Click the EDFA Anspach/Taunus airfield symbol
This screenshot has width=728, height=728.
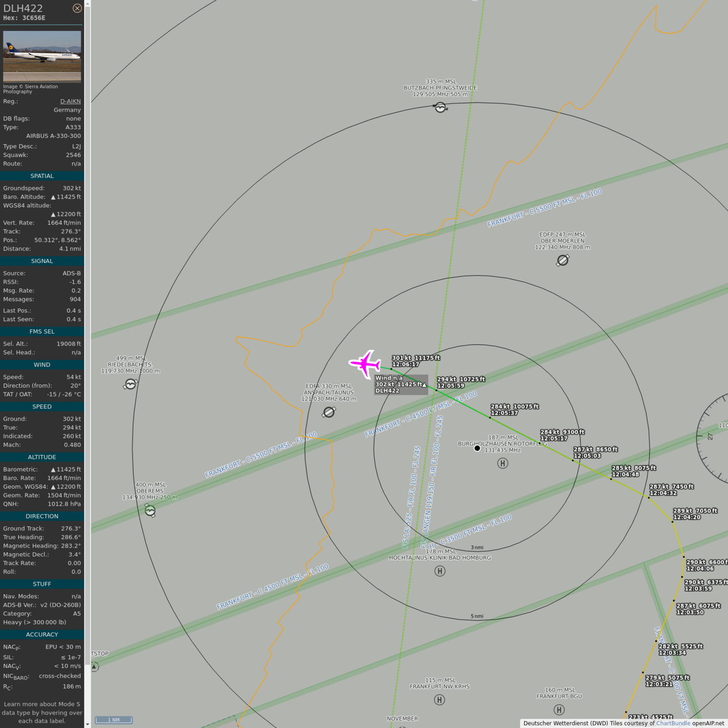click(x=329, y=413)
